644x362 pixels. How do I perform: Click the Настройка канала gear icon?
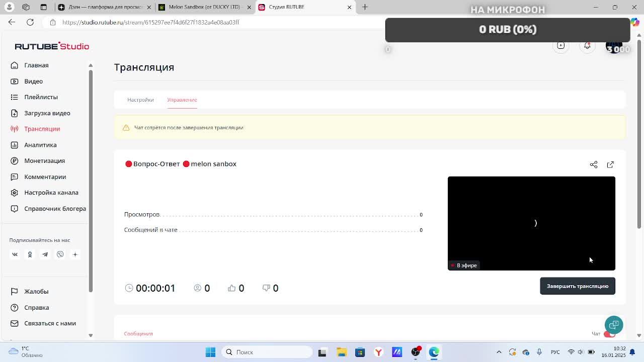(x=15, y=193)
